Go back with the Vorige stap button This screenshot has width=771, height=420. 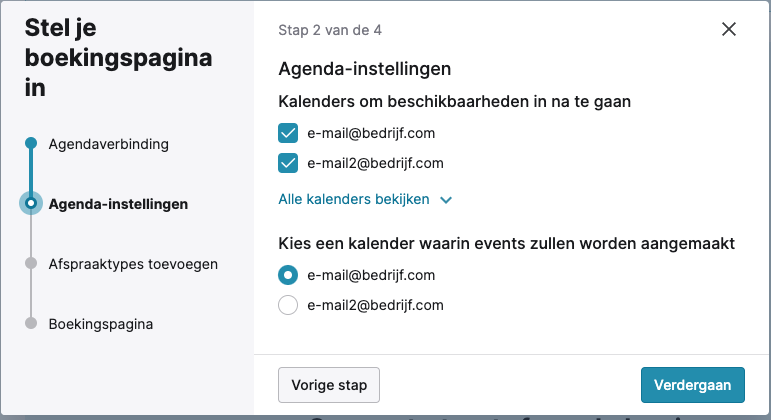(329, 384)
